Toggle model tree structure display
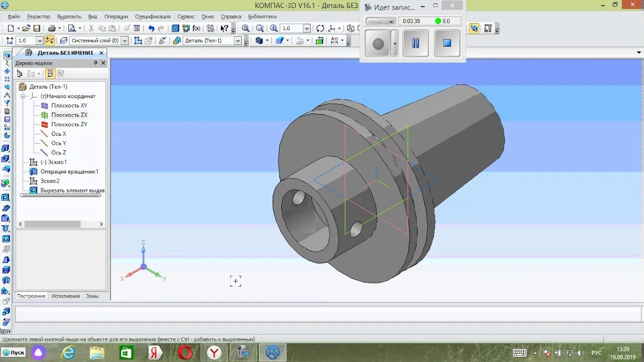 (x=20, y=73)
